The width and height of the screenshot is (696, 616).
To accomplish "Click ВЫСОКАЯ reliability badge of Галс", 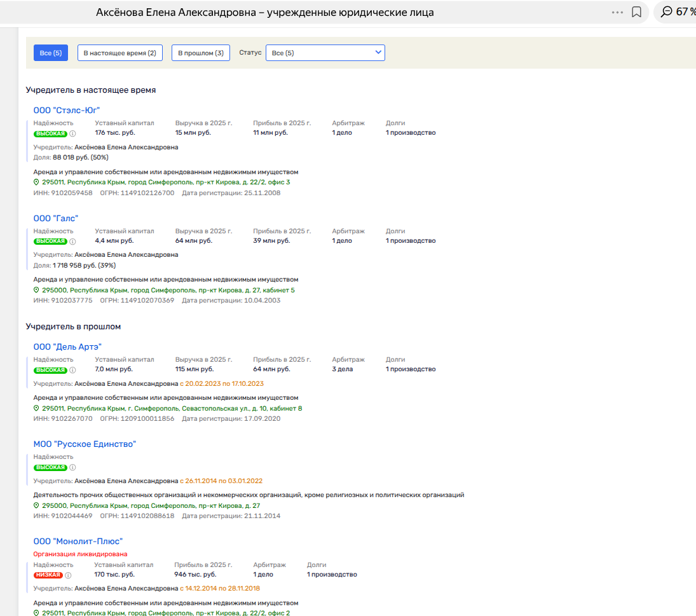I will pyautogui.click(x=50, y=242).
